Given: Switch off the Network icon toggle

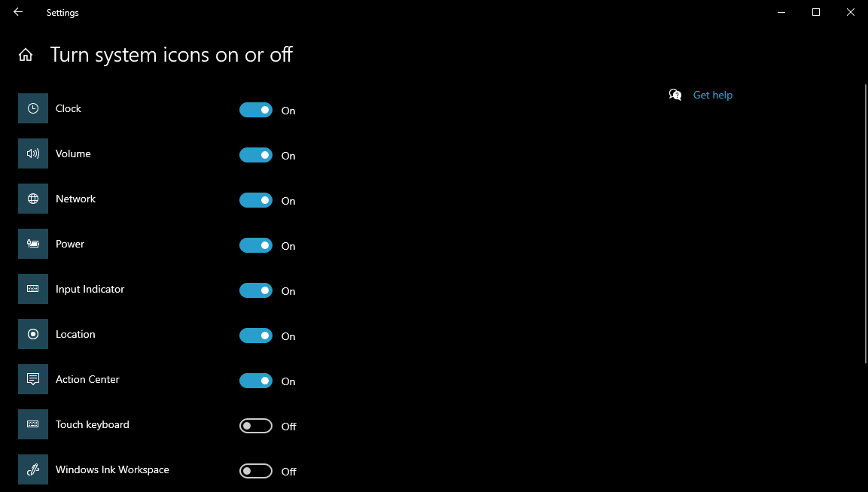Looking at the screenshot, I should 256,200.
